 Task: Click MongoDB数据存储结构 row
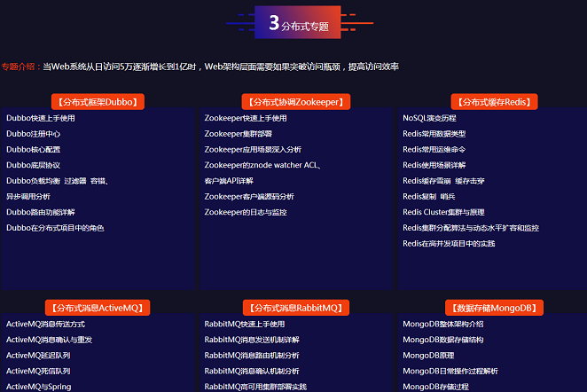click(x=443, y=340)
